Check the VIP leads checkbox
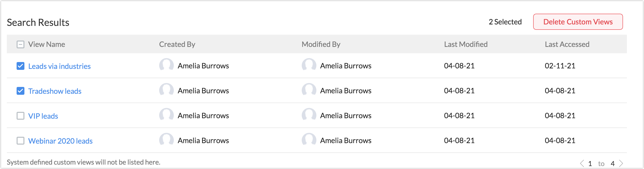644x169 pixels. pos(21,116)
